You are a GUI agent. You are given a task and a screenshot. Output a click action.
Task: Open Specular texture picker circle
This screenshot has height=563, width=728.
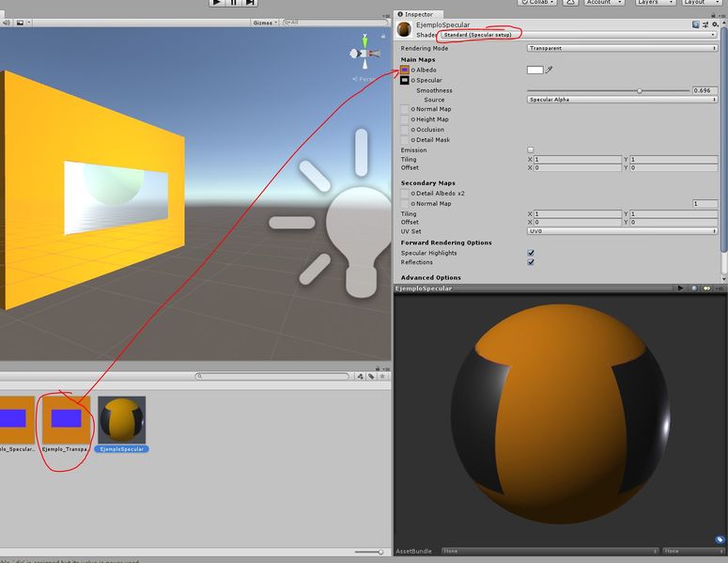412,81
